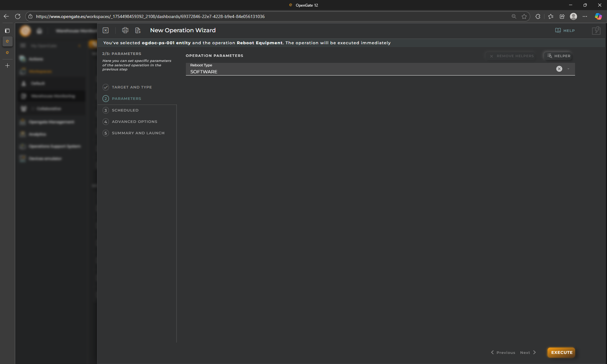Expand the Reboot Type dropdown arrow
The height and width of the screenshot is (364, 607).
pos(568,69)
